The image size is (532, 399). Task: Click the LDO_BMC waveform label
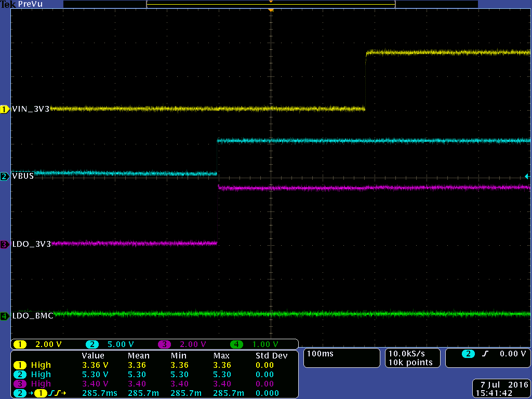(x=33, y=316)
